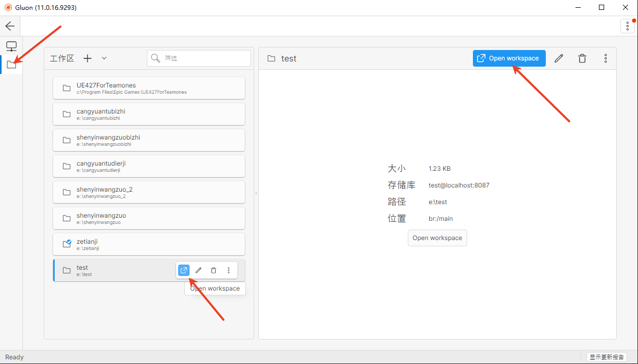Viewport: 638px width, 364px height.
Task: Select the zetianji workspace entry
Action: click(x=149, y=244)
